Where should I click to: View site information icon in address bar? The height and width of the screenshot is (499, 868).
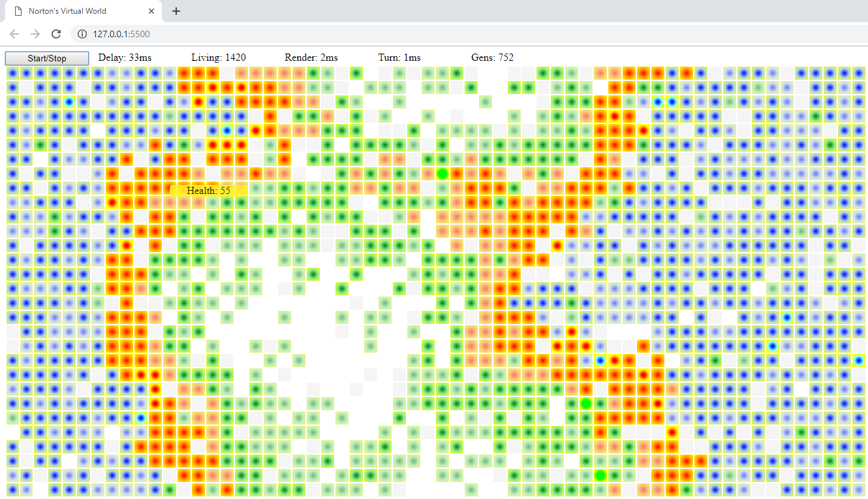(82, 34)
